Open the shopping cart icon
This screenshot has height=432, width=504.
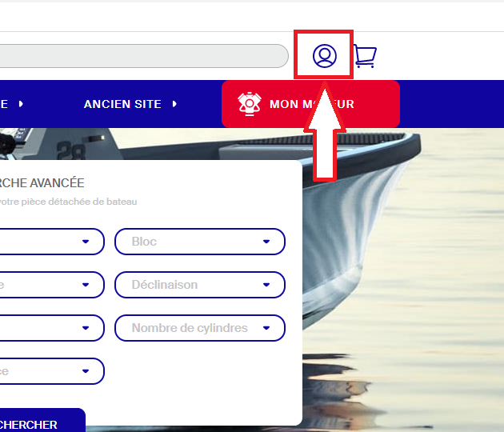pos(365,56)
